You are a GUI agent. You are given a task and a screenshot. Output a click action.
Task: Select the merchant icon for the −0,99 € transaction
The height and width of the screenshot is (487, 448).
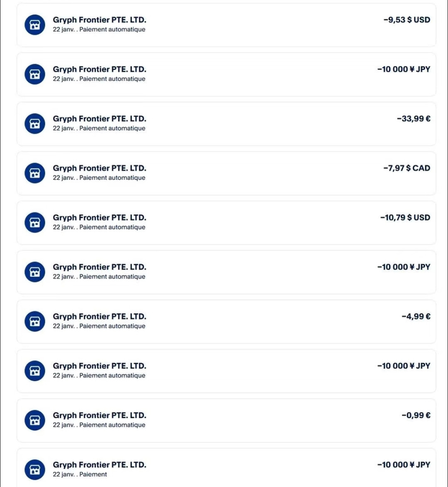(x=35, y=420)
